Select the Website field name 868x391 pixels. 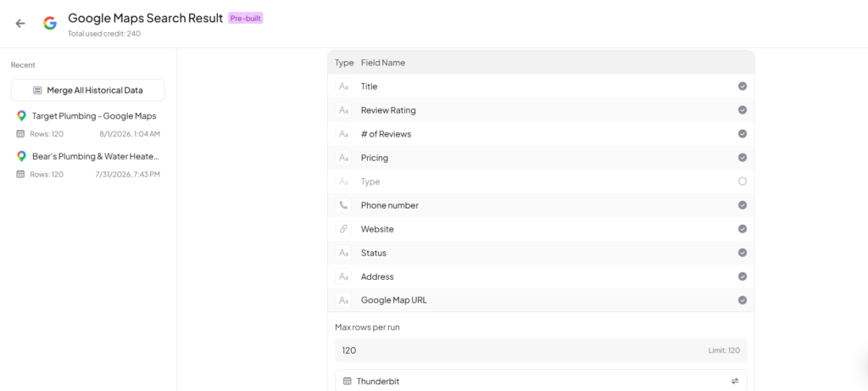coord(377,229)
